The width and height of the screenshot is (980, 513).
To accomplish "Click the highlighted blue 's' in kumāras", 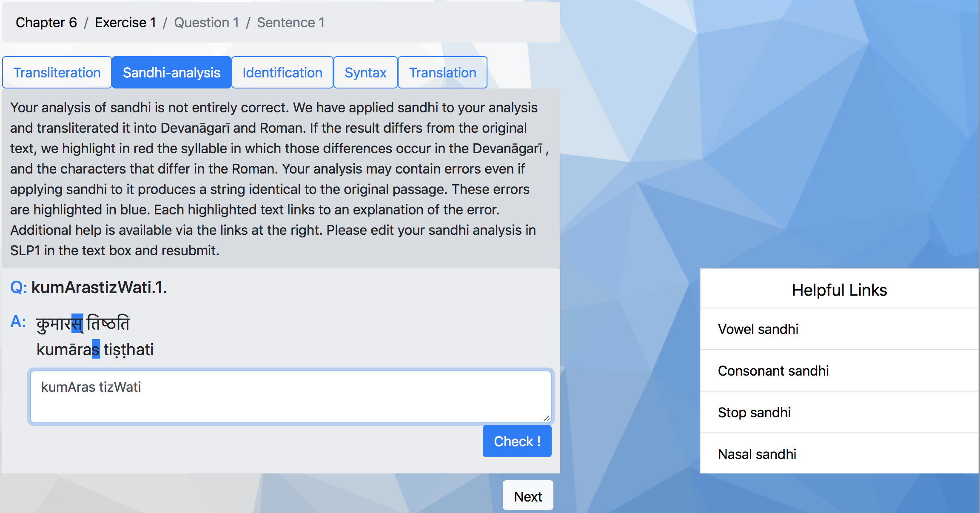I will 96,349.
